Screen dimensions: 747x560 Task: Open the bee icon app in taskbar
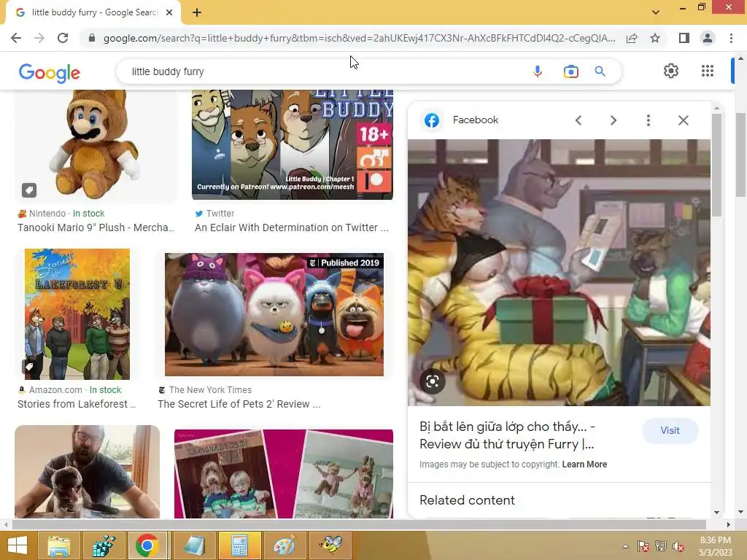point(330,545)
